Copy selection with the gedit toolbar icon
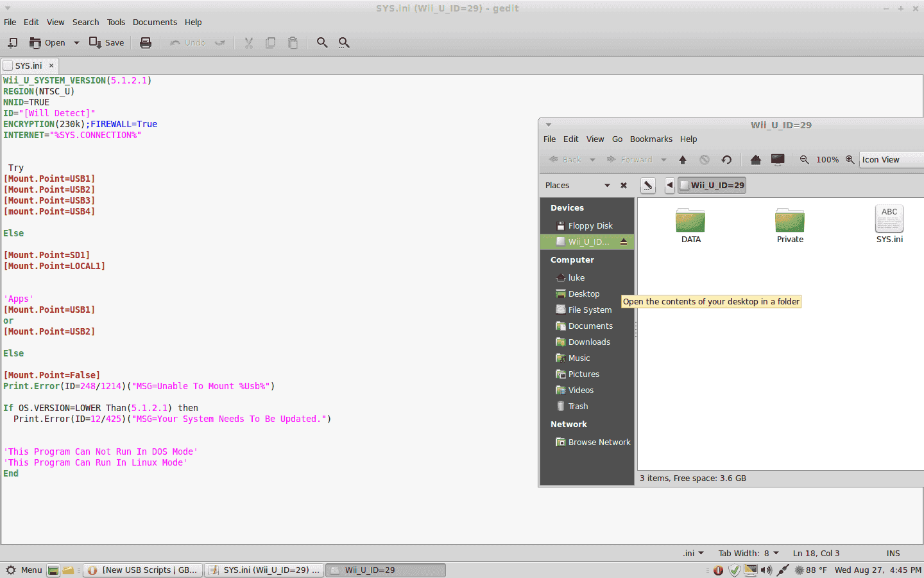The image size is (924, 578). (x=271, y=43)
